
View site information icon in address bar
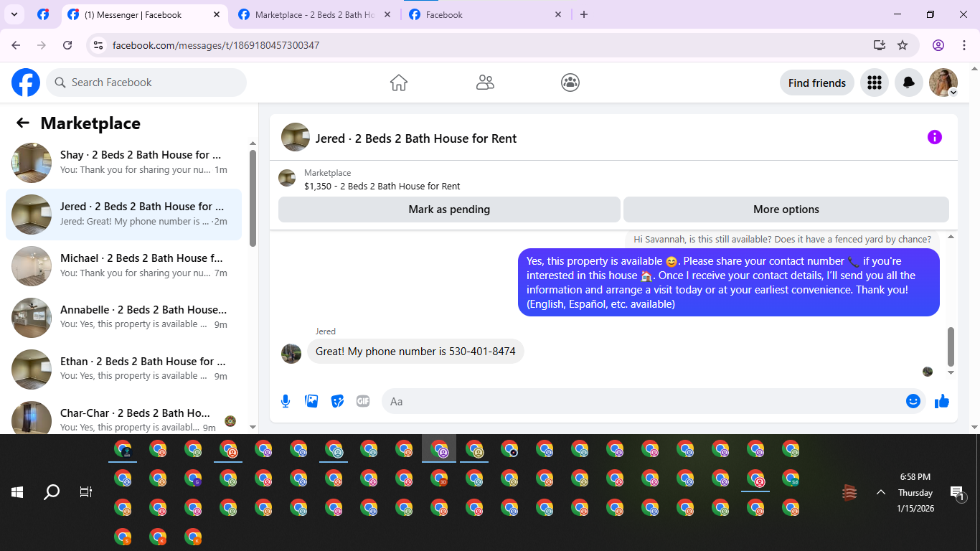pos(99,45)
